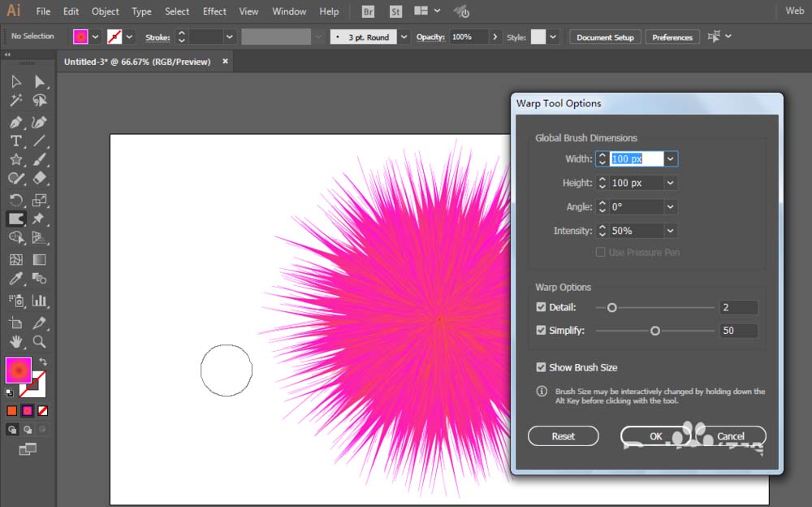Open the Window menu
812x507 pixels.
289,11
